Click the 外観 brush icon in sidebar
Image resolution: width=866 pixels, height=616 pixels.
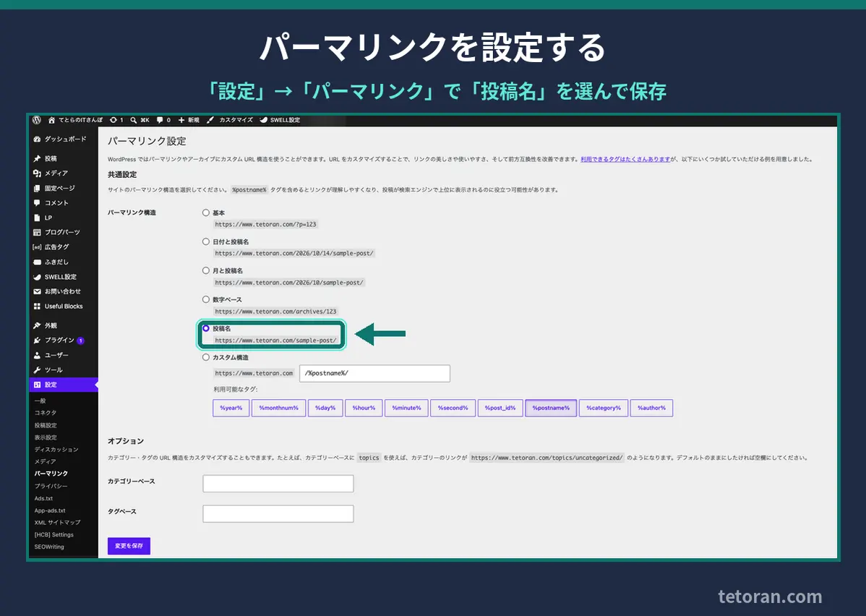coord(37,325)
